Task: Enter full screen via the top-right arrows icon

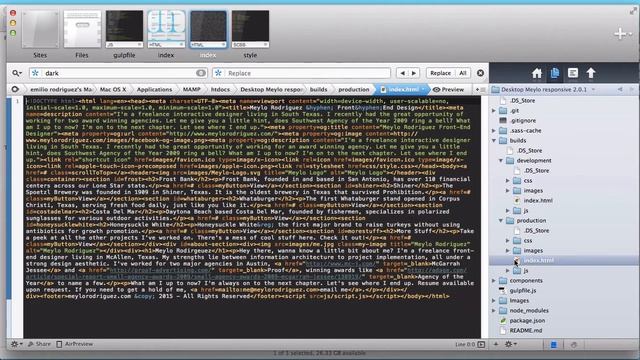Action: pyautogui.click(x=633, y=11)
